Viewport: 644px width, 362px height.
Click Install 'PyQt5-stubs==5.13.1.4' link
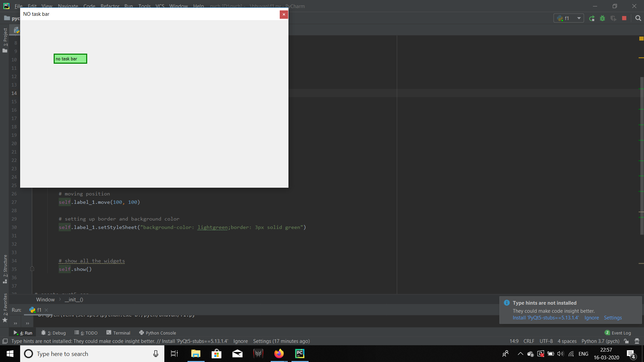click(x=545, y=318)
